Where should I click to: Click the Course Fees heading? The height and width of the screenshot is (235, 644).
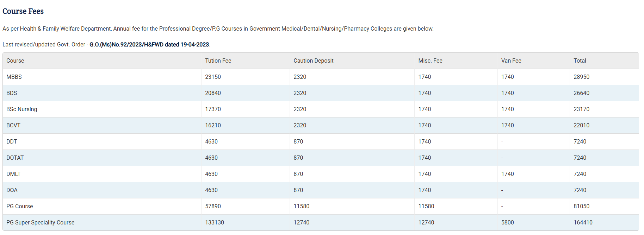point(23,11)
